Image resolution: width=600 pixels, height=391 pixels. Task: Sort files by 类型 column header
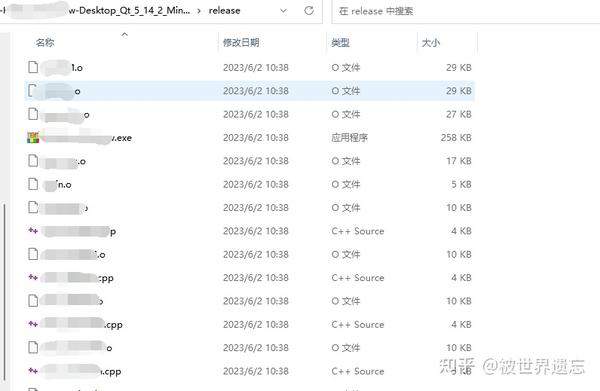(x=340, y=42)
